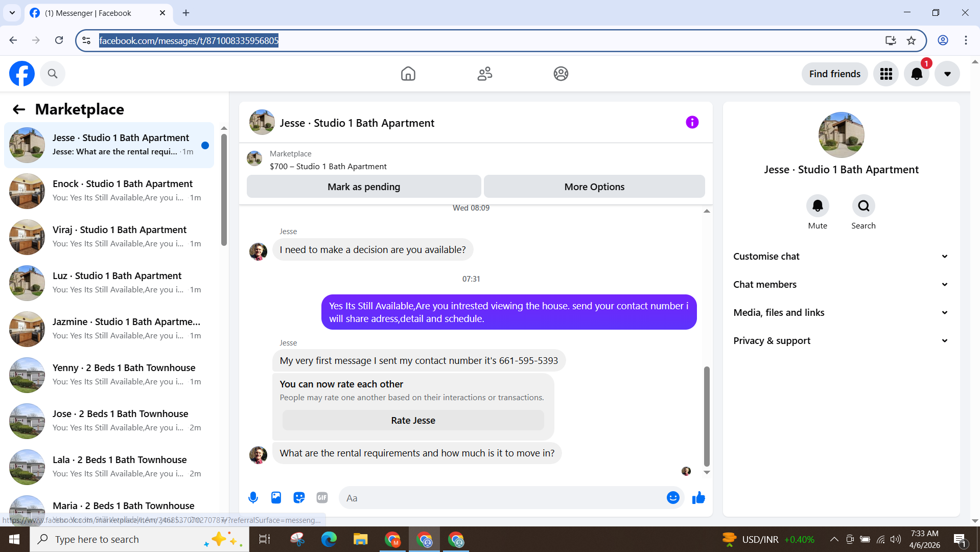Open emoji picker in message box
Screen dimensions: 980x552
coord(673,498)
